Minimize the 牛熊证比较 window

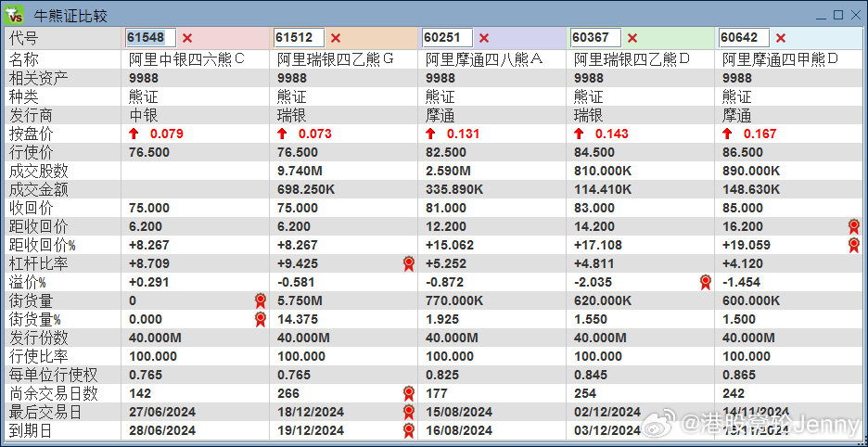[x=823, y=16]
